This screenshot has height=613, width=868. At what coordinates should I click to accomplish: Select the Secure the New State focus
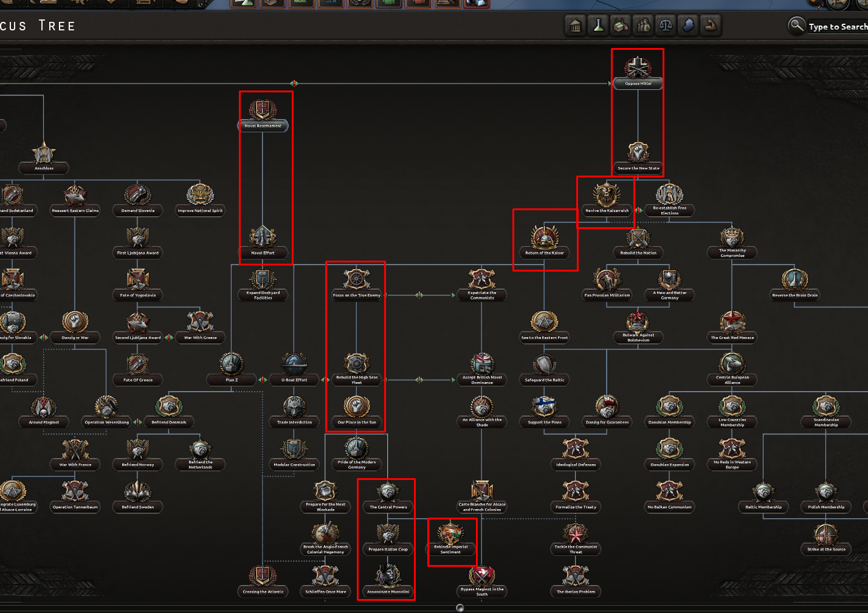click(638, 157)
